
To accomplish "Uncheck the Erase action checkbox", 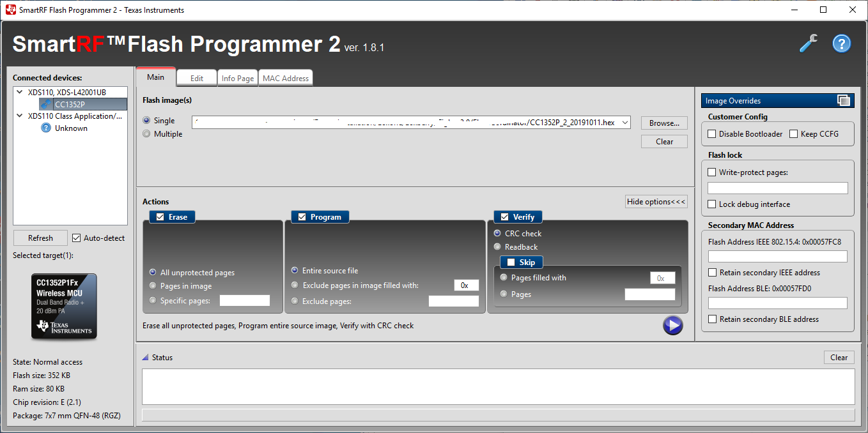I will point(160,217).
